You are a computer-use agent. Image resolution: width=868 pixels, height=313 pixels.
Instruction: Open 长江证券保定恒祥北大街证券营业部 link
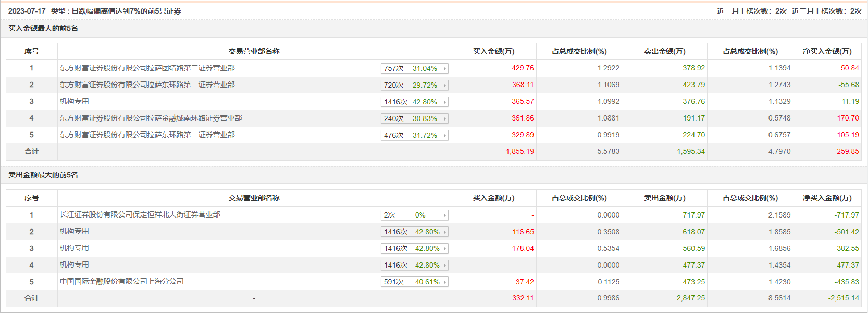pyautogui.click(x=140, y=214)
